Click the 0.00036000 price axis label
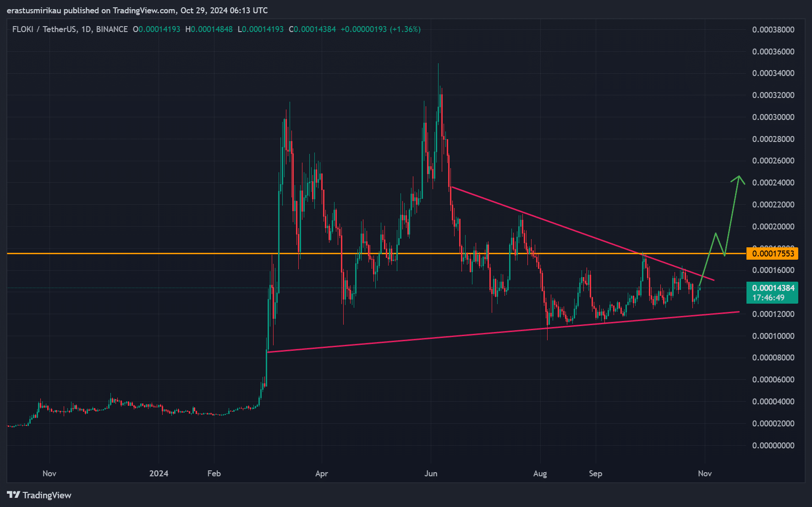The height and width of the screenshot is (507, 812). (773, 51)
